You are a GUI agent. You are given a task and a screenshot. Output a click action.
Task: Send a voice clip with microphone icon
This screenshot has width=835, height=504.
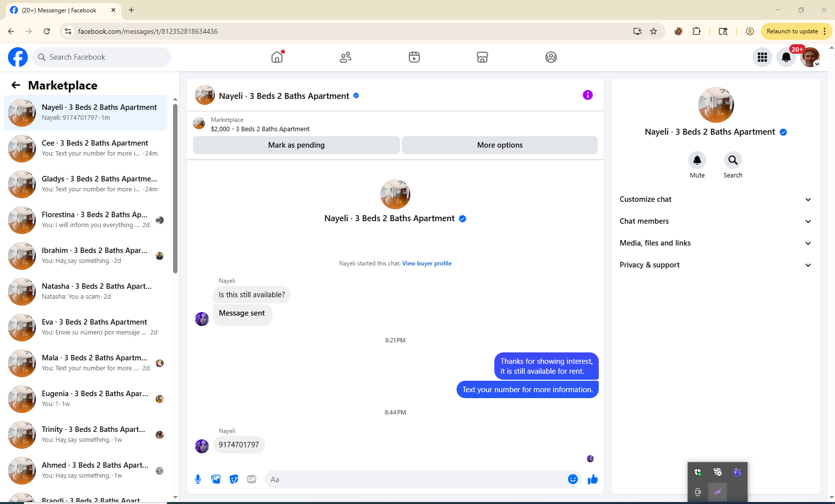pyautogui.click(x=198, y=479)
